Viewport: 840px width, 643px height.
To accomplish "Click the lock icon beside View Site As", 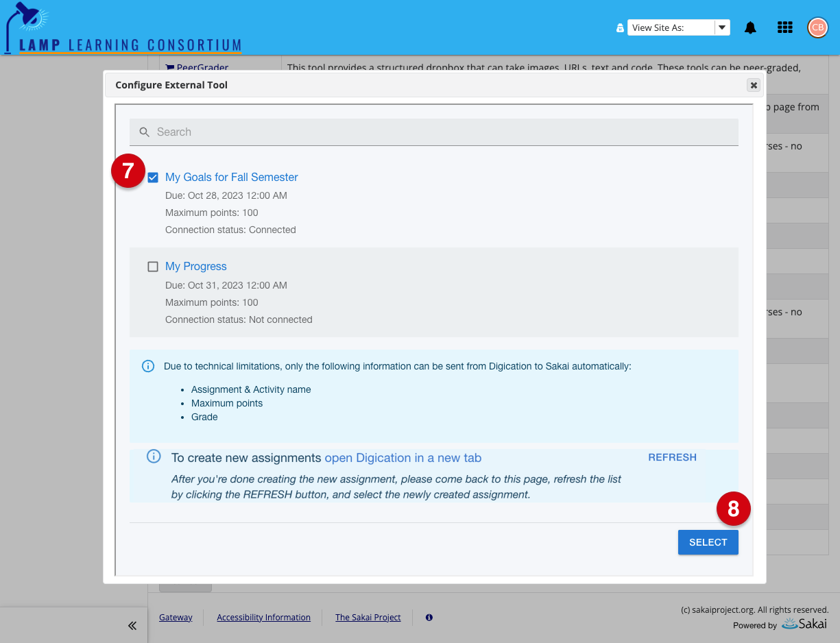I will (620, 28).
